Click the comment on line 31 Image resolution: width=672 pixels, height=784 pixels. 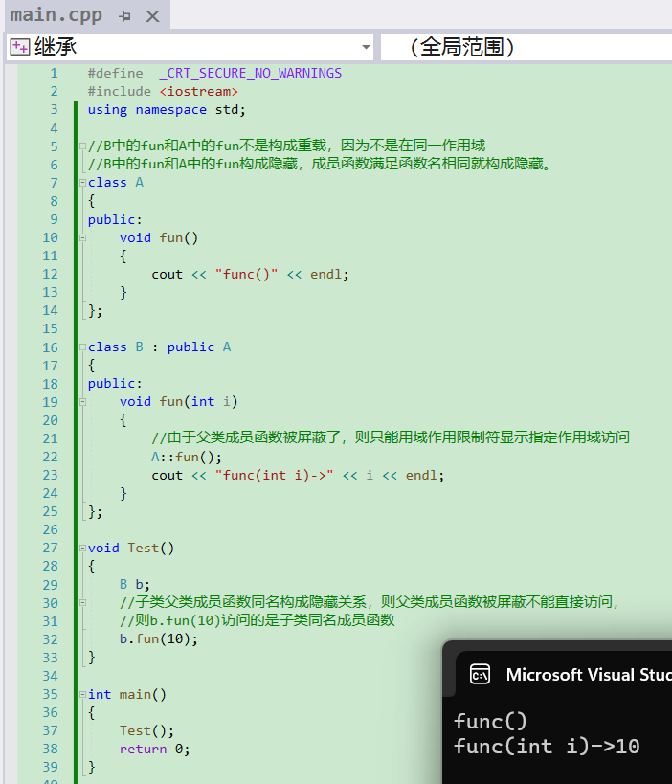pos(257,621)
